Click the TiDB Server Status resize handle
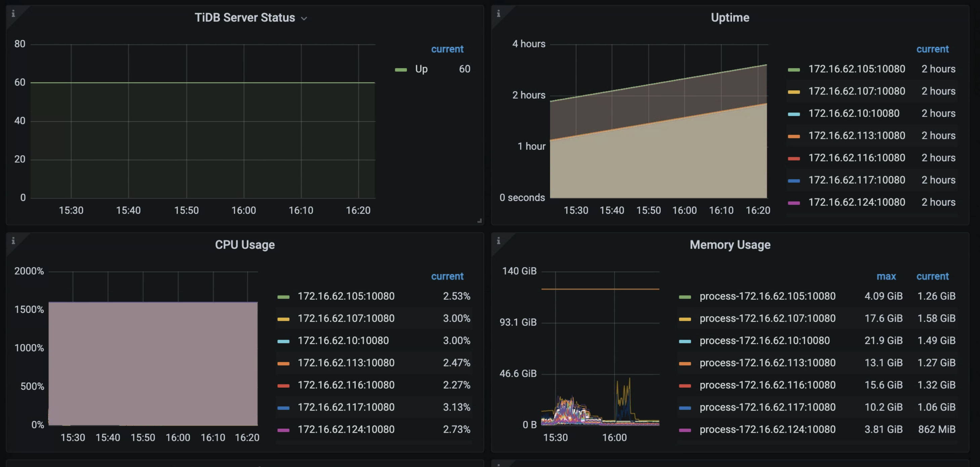Viewport: 980px width, 467px height. 479,221
